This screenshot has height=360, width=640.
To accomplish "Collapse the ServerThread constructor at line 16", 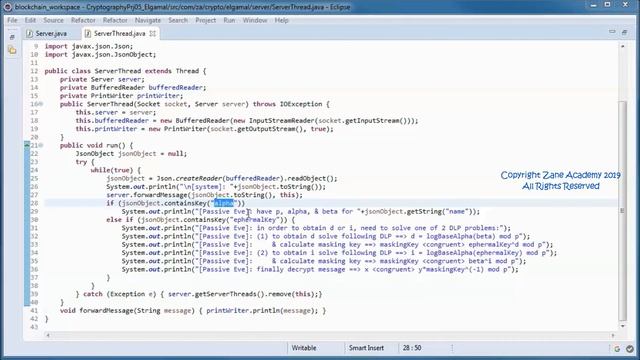I will pos(41,104).
